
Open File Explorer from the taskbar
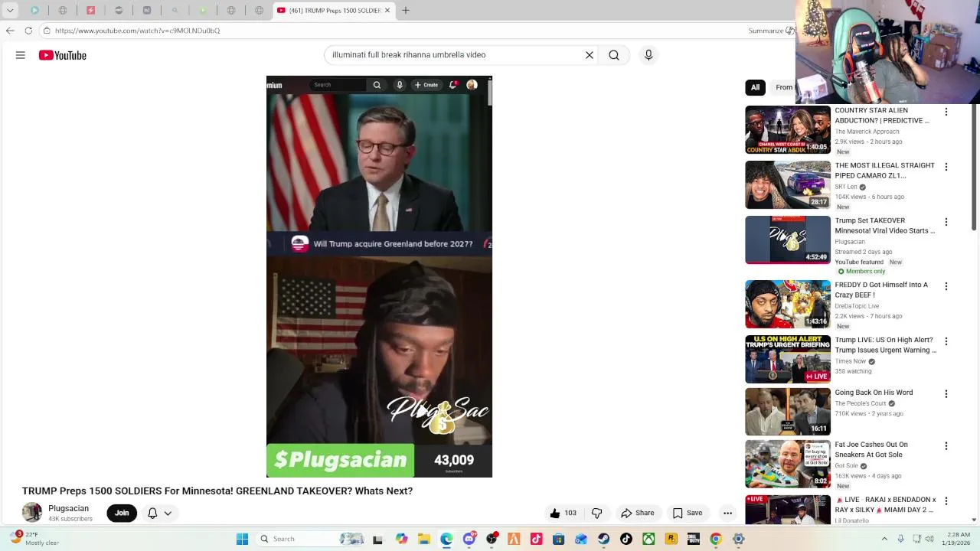point(424,539)
